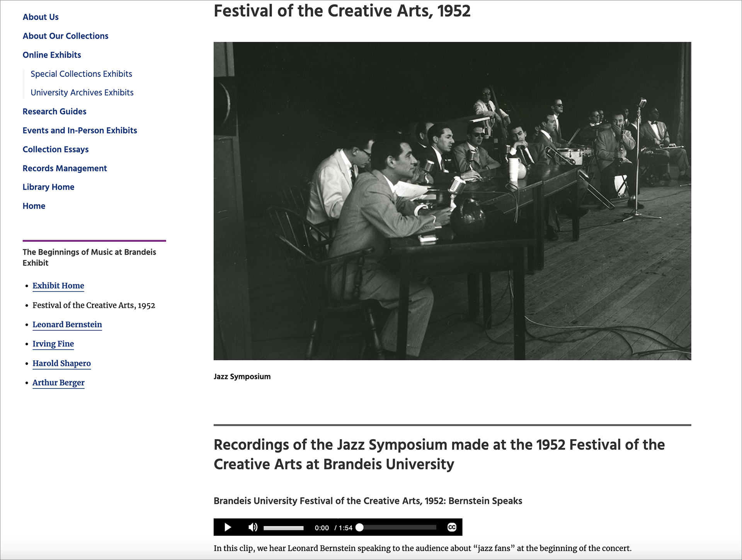This screenshot has width=742, height=560.
Task: Click the 'Jazz Symposium' caption
Action: 242,377
